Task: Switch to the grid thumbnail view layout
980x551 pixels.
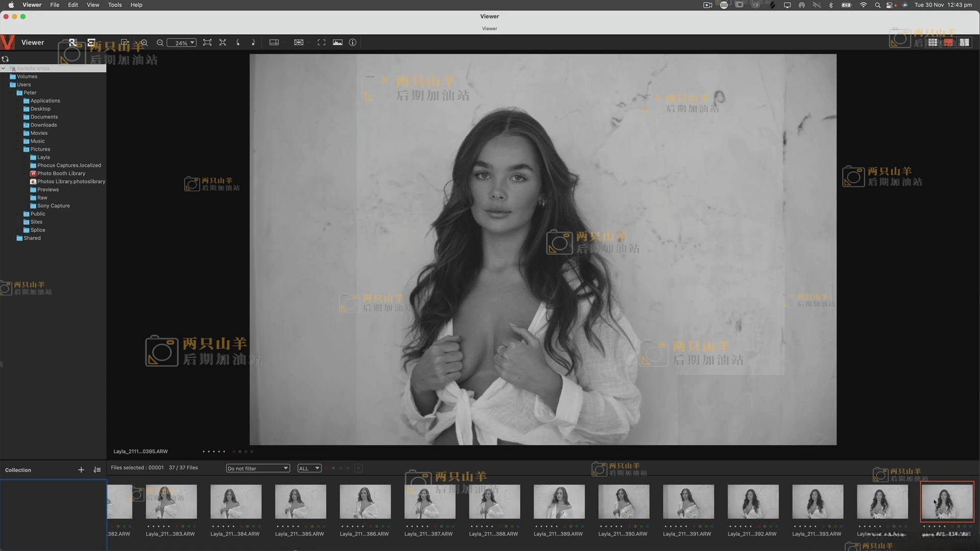Action: point(933,43)
